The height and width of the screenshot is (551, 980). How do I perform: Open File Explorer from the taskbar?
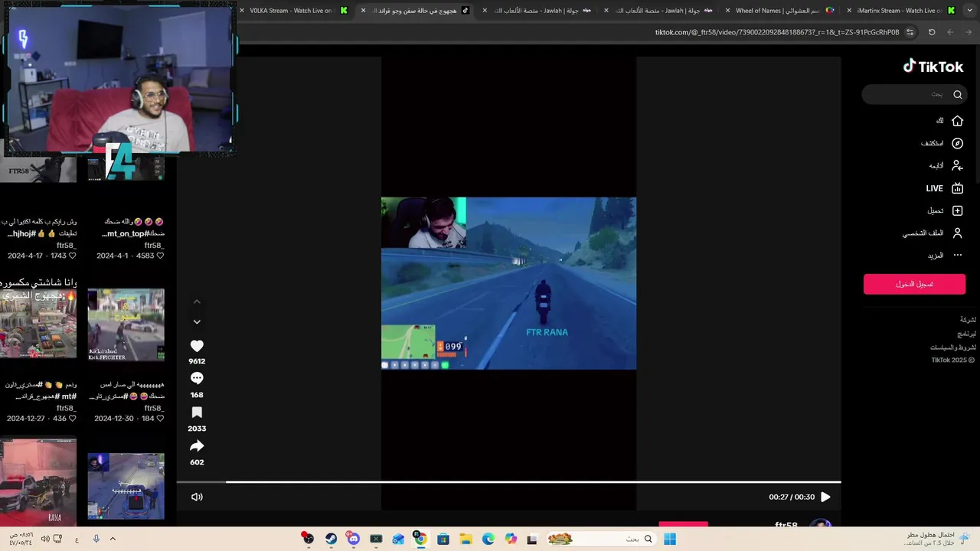[465, 540]
